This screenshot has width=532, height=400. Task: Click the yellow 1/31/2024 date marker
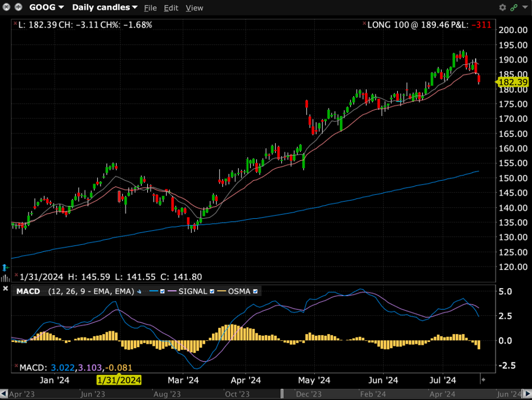coord(119,380)
